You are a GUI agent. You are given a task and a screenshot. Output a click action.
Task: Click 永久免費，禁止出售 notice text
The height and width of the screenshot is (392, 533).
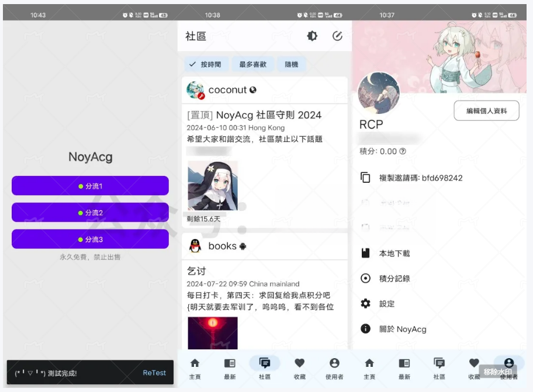[90, 257]
